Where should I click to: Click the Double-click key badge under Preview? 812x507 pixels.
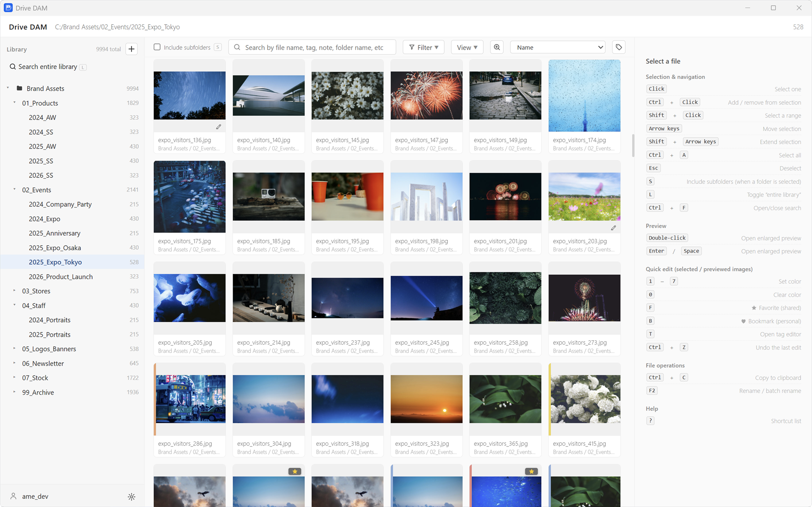coord(667,238)
